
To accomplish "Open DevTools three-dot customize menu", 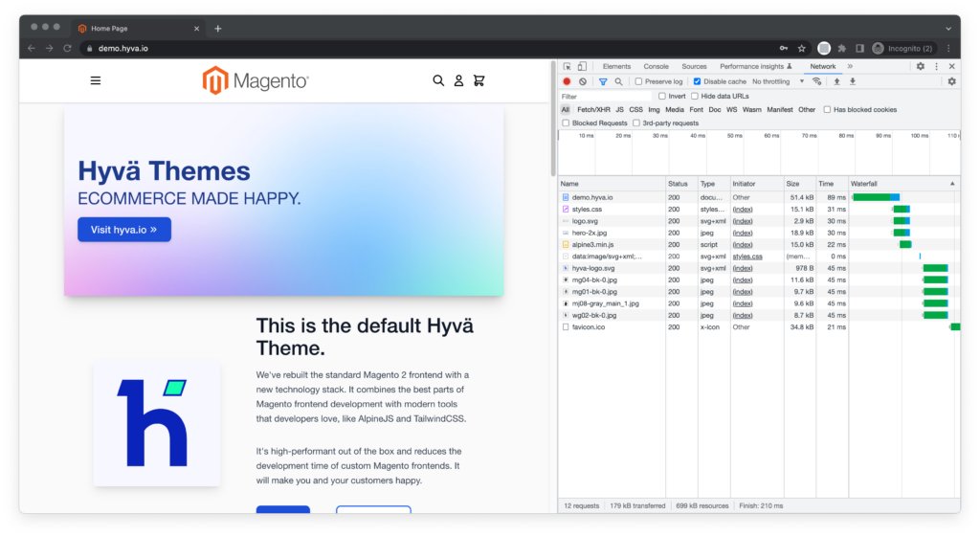I will click(936, 66).
